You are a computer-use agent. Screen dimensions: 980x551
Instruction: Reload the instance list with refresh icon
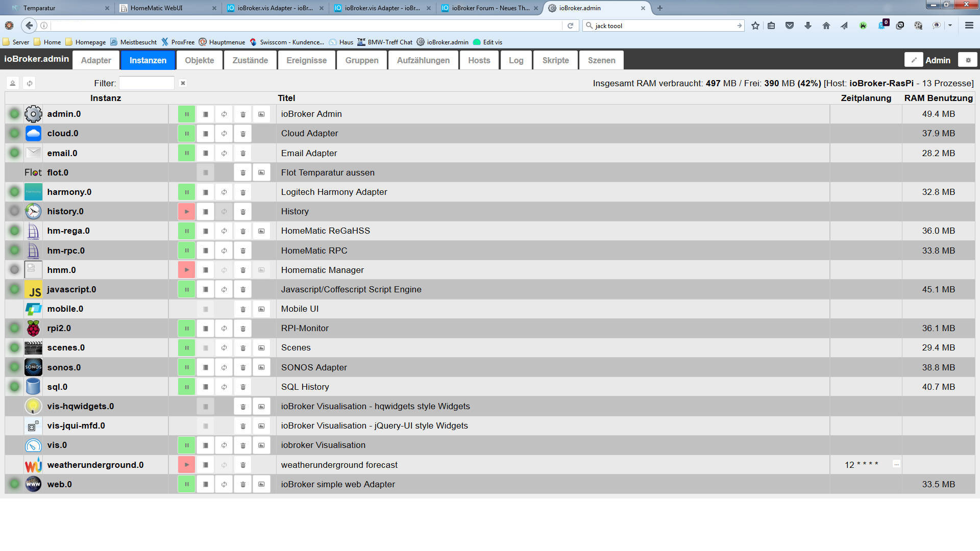pos(30,83)
